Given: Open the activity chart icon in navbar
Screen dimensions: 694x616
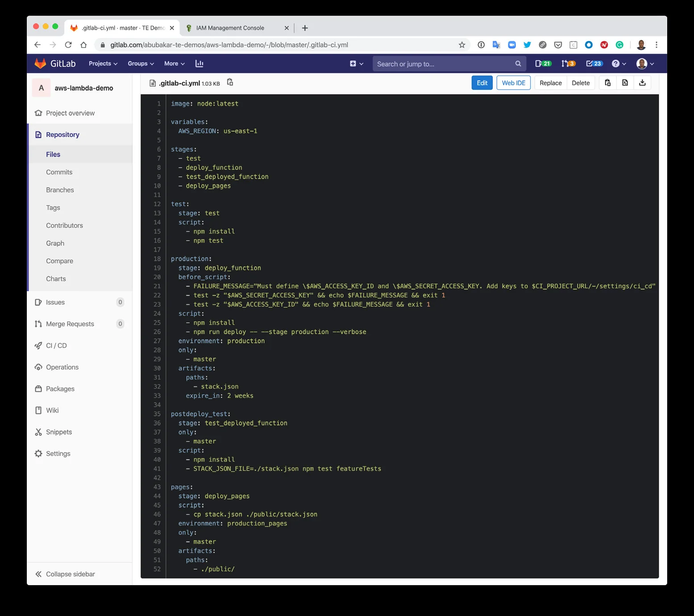Looking at the screenshot, I should [x=199, y=64].
